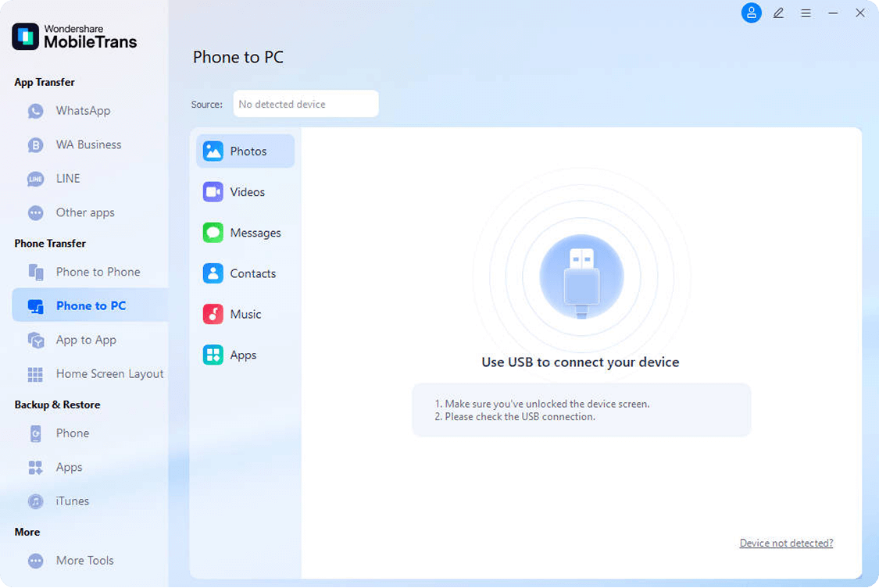Open the user account icon
Viewport: 879px width, 588px height.
tap(751, 13)
